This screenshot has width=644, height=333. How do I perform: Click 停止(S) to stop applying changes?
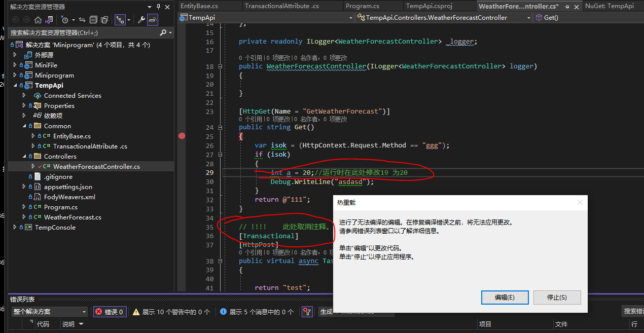557,298
